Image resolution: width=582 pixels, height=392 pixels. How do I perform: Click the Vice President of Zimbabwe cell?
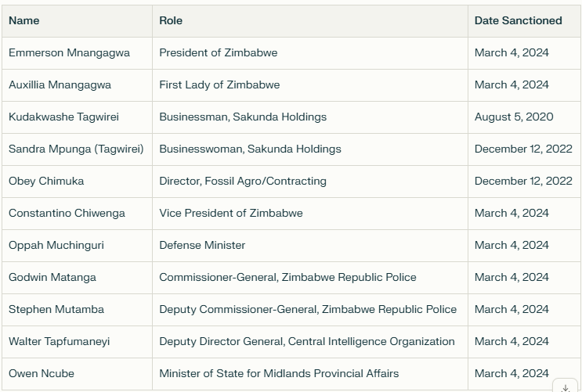(230, 213)
